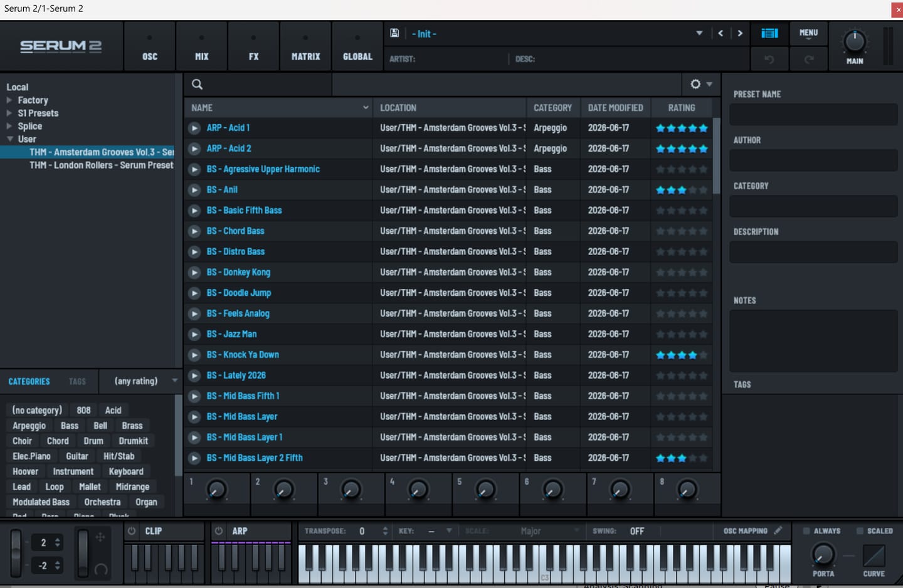Filter by the Arpeggio category
903x588 pixels.
click(29, 426)
